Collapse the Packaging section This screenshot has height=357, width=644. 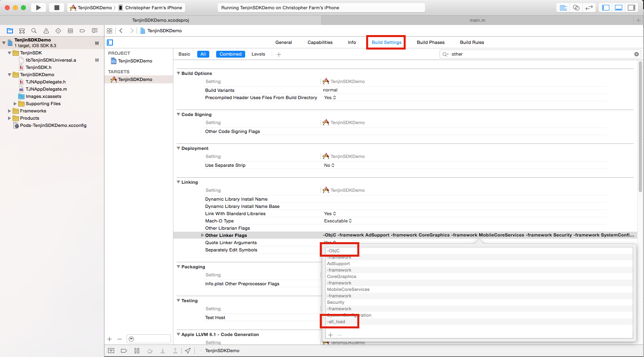179,267
